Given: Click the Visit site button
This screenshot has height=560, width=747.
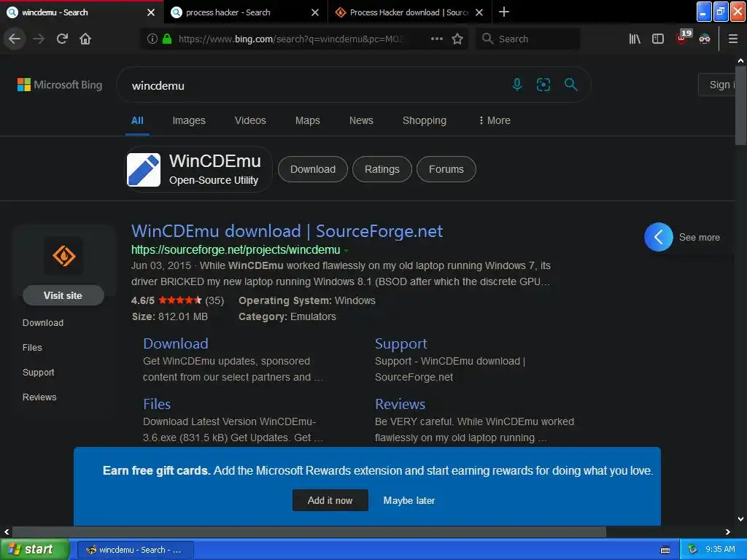Looking at the screenshot, I should tap(63, 295).
